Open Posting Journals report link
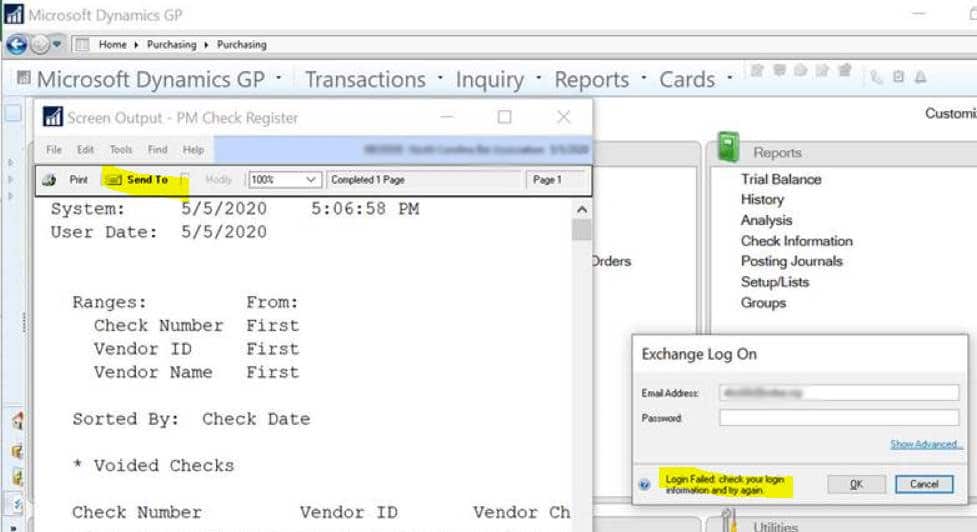Screen dimensions: 977x532 791,261
